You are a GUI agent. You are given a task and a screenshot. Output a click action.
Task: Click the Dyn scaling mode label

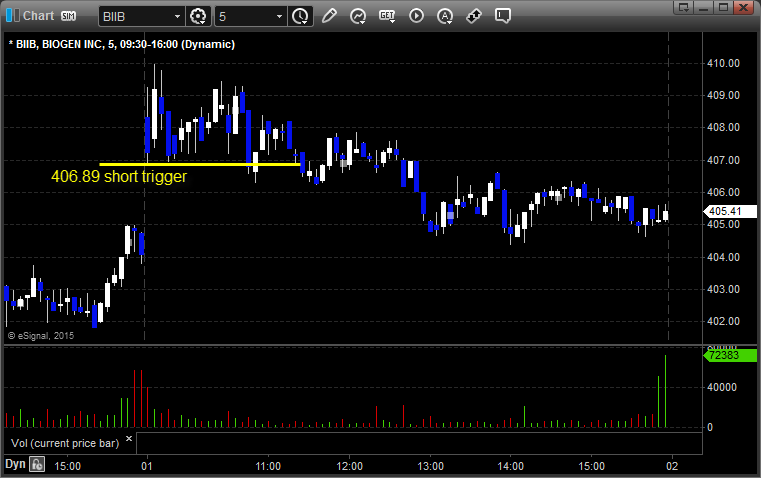click(x=15, y=464)
